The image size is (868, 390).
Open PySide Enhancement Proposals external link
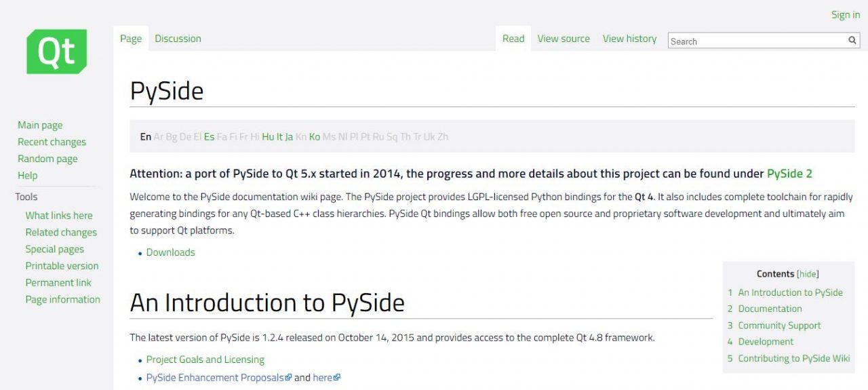(x=215, y=378)
